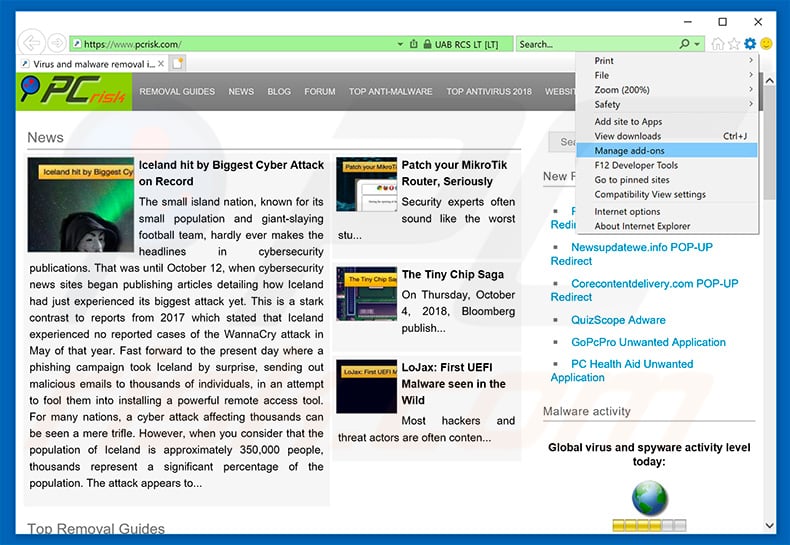Click the scrollbar down arrow
This screenshot has width=790, height=545.
tap(769, 525)
